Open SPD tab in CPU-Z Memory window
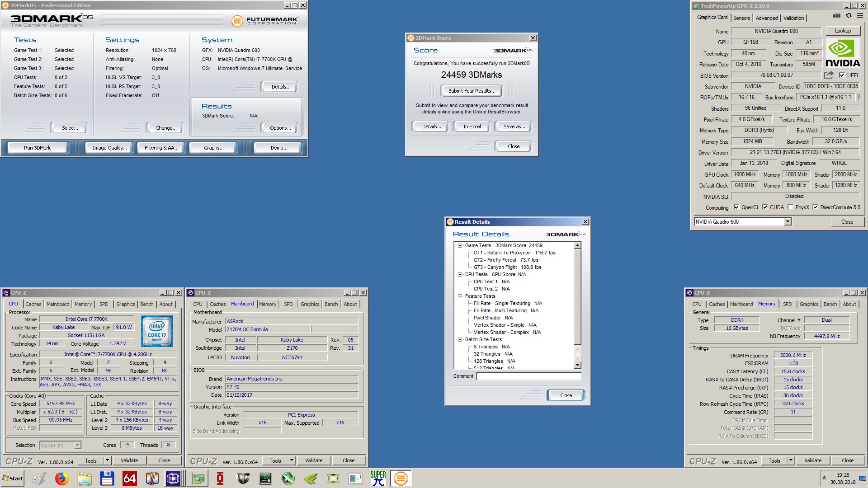 [x=788, y=304]
